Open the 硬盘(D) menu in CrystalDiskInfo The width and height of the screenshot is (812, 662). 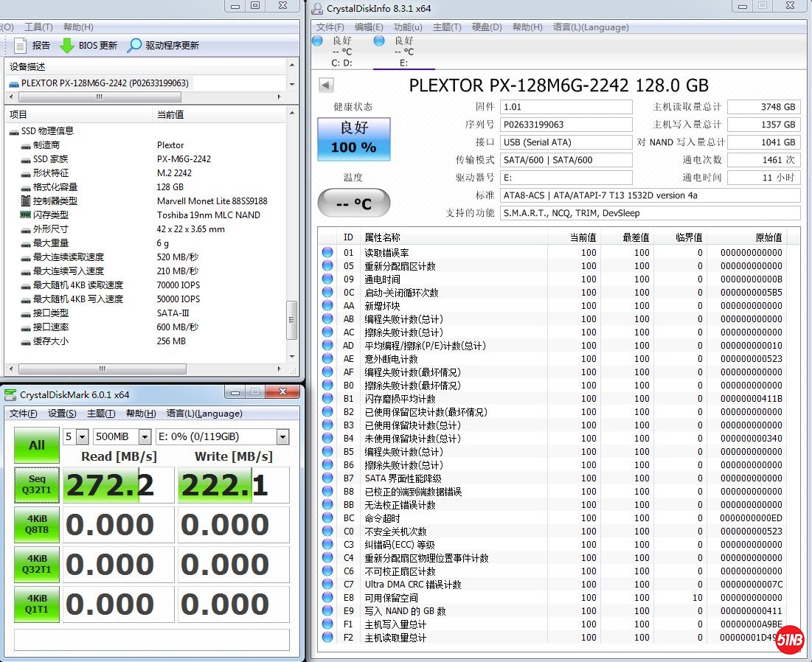[x=487, y=27]
